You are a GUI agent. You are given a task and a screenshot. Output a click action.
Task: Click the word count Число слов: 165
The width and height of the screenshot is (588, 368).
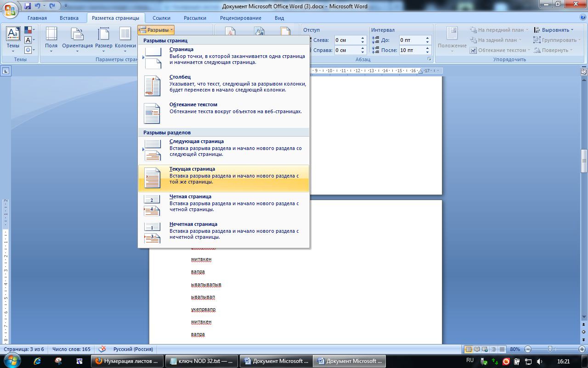71,350
